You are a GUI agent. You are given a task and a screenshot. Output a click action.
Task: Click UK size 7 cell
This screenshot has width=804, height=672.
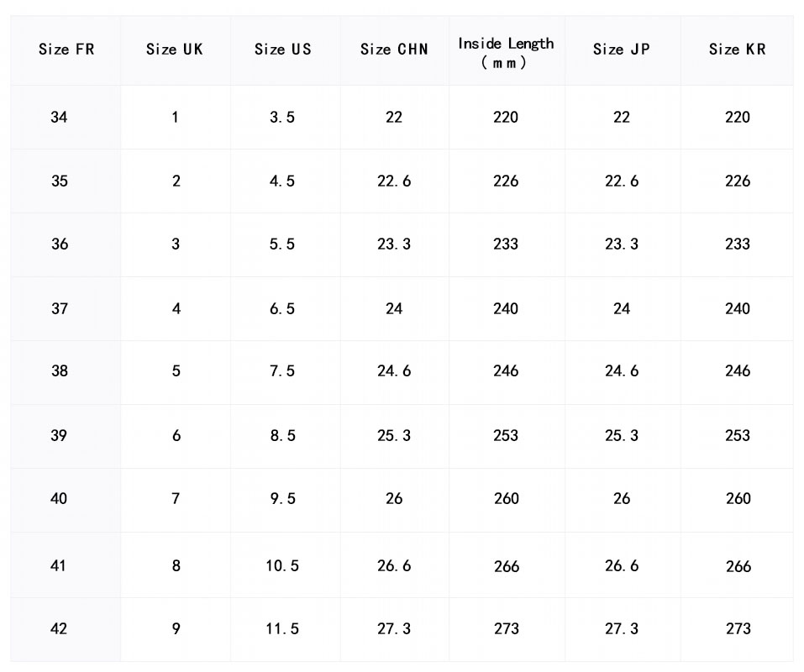coord(176,499)
